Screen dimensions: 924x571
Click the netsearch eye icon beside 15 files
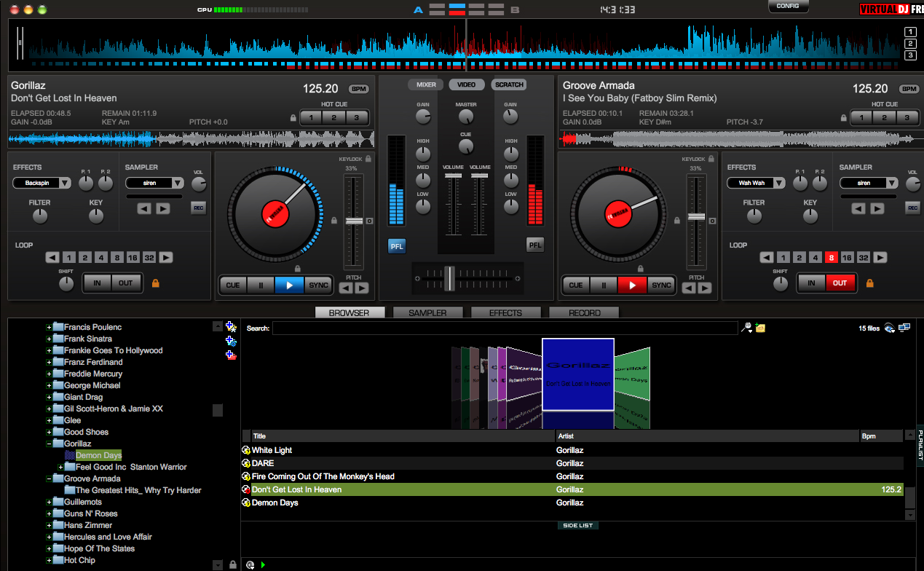888,328
